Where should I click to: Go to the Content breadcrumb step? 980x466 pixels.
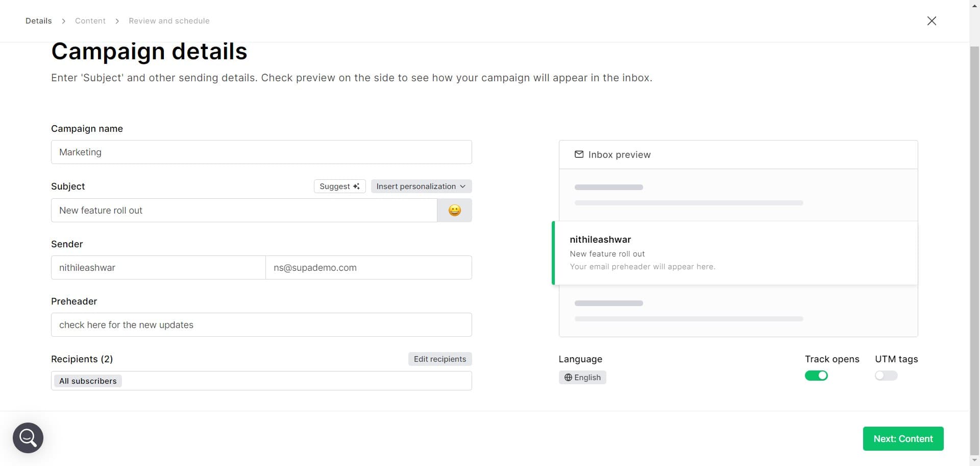point(90,21)
